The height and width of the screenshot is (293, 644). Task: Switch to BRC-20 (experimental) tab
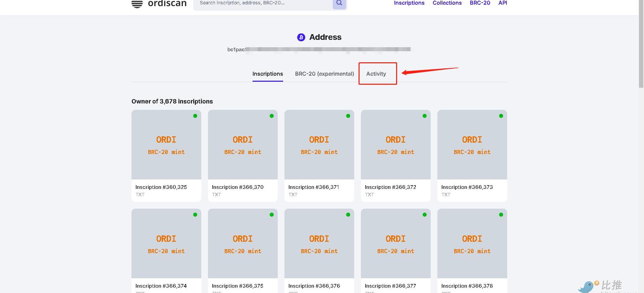click(324, 74)
